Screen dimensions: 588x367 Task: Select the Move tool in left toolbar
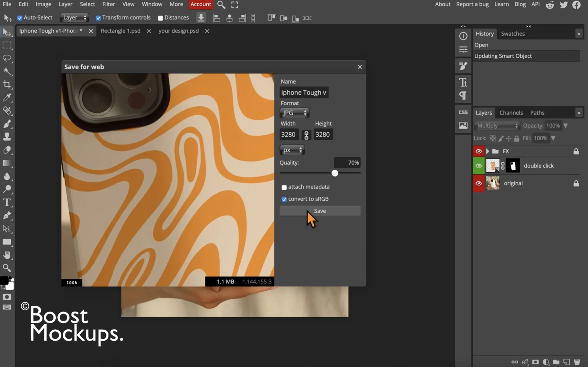tap(7, 32)
